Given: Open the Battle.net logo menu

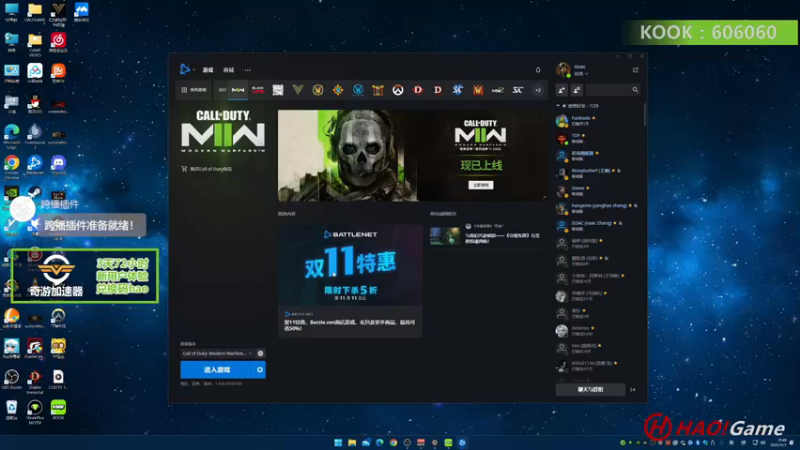Looking at the screenshot, I should tap(185, 69).
